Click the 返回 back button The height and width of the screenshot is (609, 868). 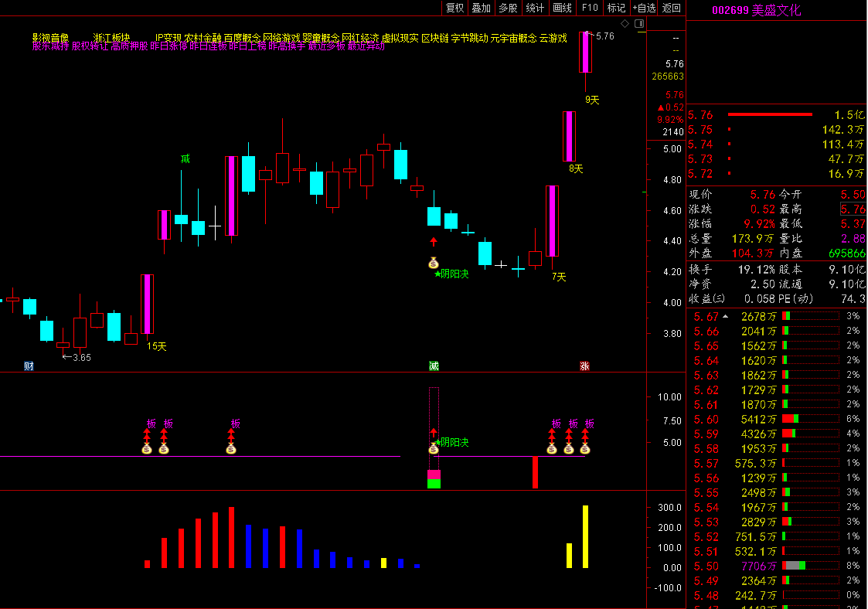[x=672, y=8]
